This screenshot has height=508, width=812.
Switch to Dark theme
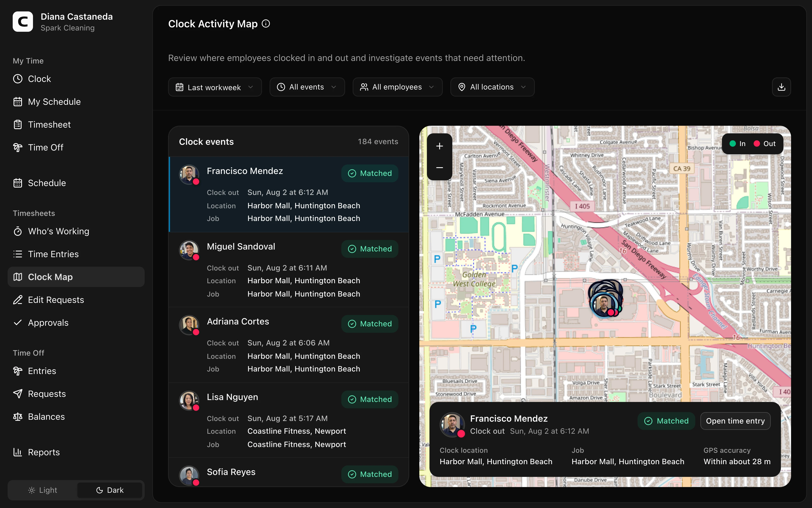pos(110,490)
